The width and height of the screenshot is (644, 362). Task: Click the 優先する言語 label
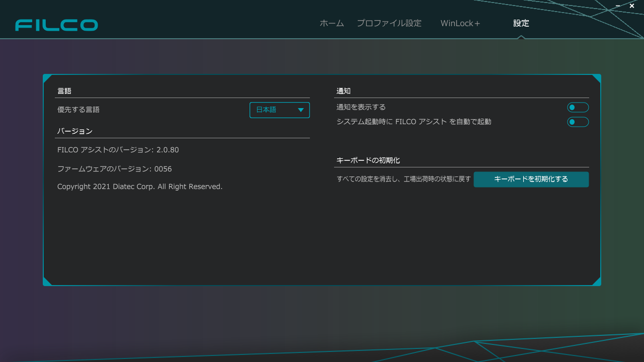78,109
